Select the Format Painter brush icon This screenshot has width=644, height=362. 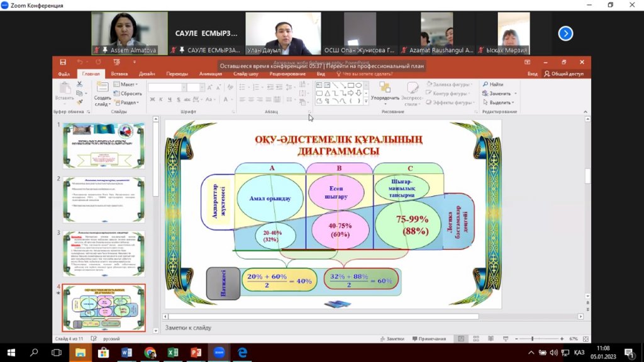pyautogui.click(x=80, y=102)
